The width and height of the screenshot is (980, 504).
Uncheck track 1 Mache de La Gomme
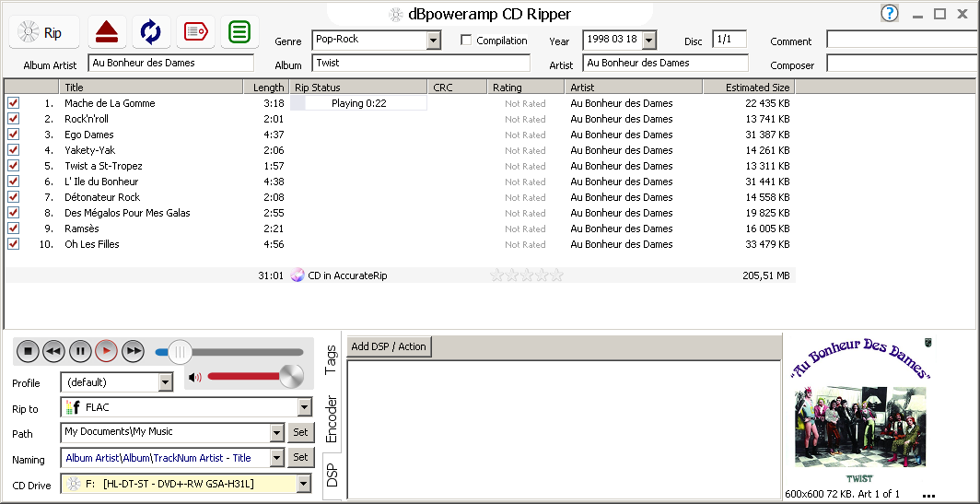coord(13,102)
